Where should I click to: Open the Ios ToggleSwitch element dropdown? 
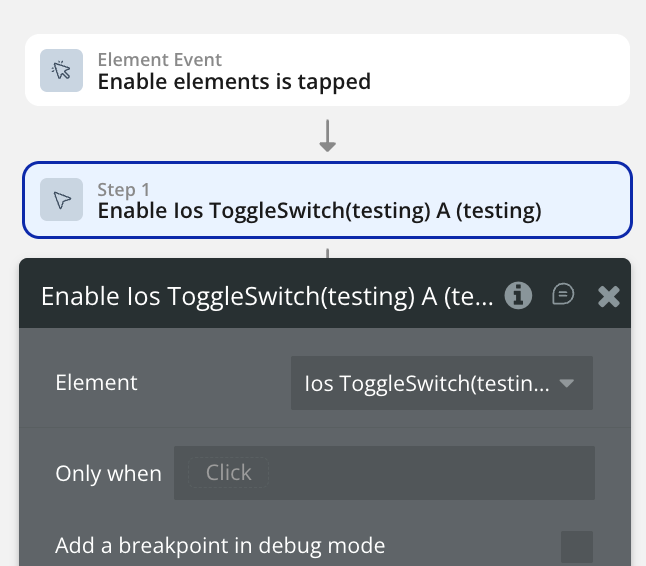click(441, 383)
